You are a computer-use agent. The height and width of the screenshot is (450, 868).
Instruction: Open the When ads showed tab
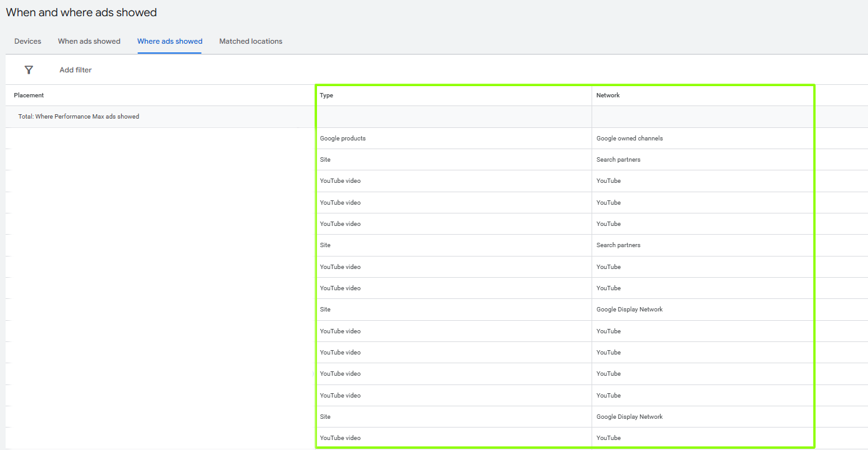(x=89, y=41)
